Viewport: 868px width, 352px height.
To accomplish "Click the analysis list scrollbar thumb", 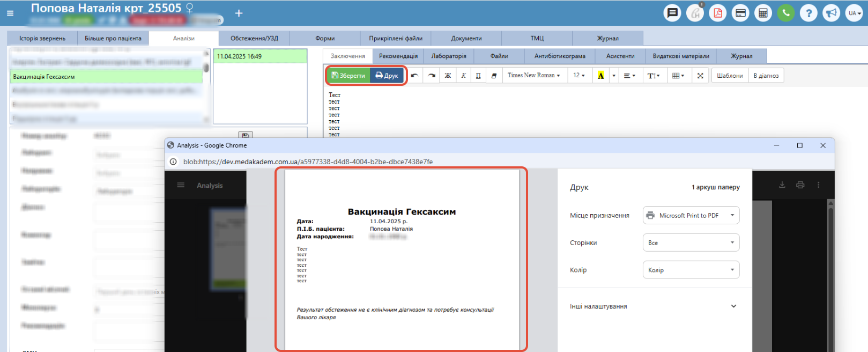I will click(x=206, y=68).
